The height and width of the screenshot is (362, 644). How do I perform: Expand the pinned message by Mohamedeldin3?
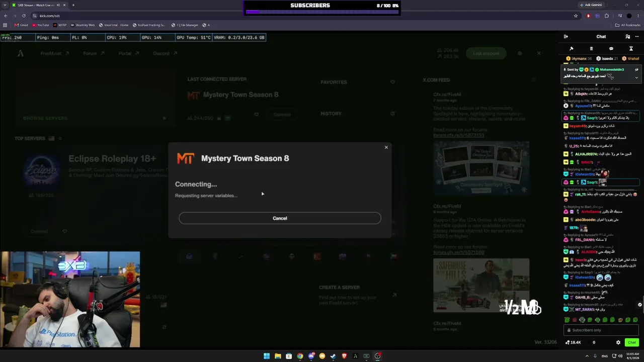636,77
